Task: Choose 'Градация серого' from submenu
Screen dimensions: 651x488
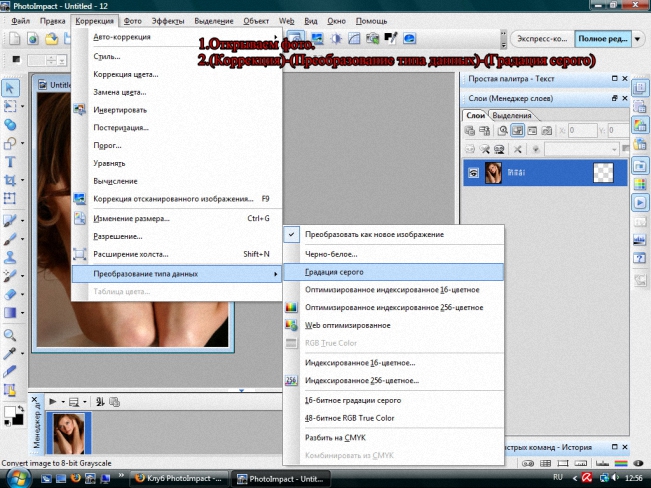Action: tap(393, 272)
